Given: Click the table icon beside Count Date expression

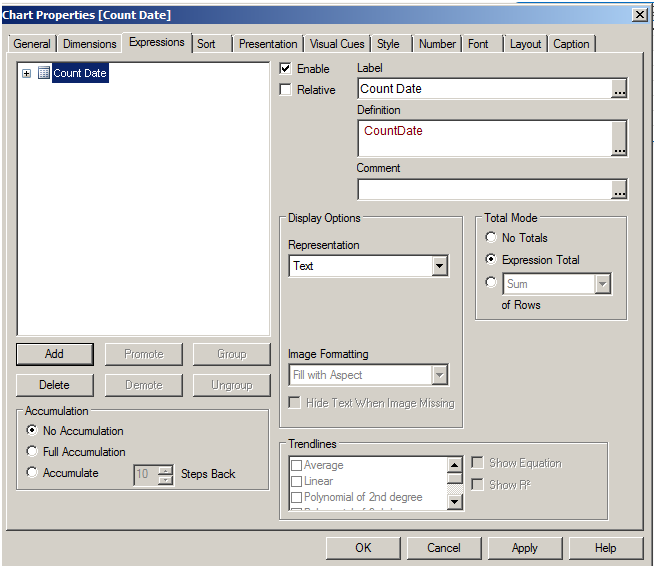Looking at the screenshot, I should point(44,73).
